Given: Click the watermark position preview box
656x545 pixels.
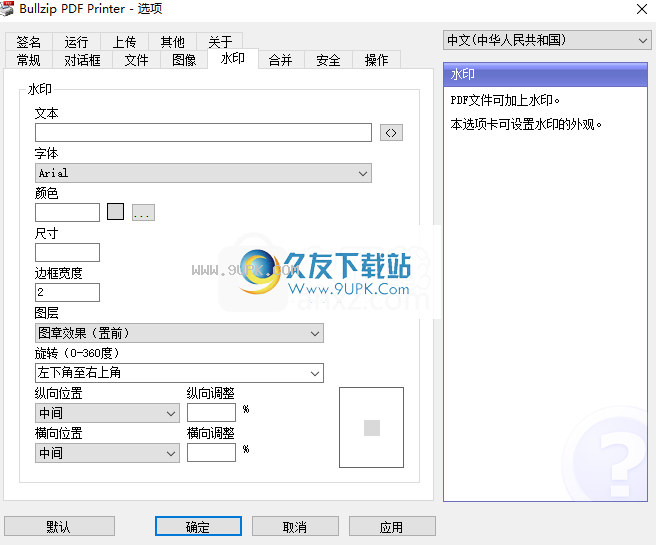Looking at the screenshot, I should pos(372,427).
